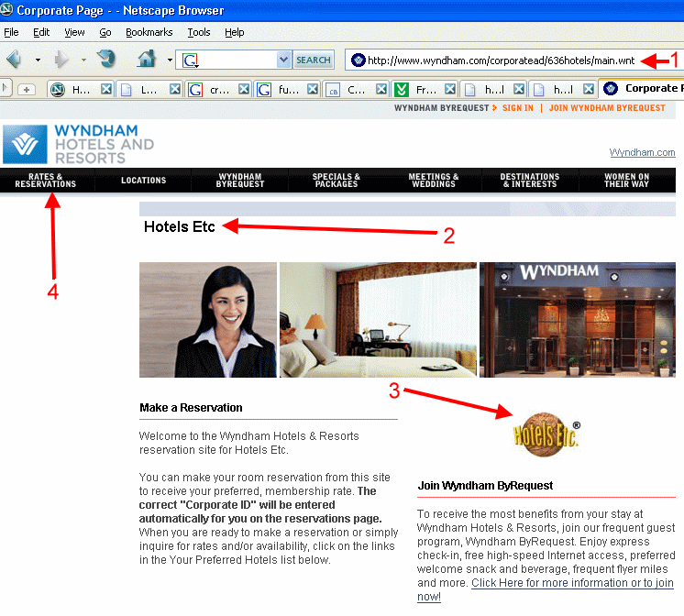Open Destinations & Interests nav item
The width and height of the screenshot is (684, 616).
530,181
